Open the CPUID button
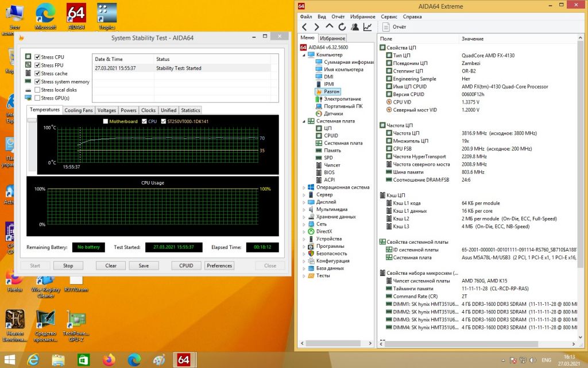This screenshot has width=588, height=368. point(186,266)
